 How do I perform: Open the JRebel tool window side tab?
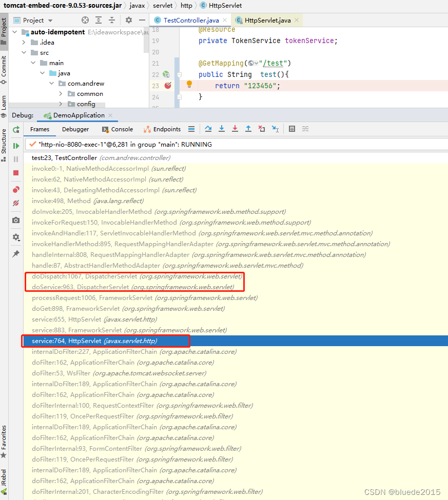(x=4, y=482)
